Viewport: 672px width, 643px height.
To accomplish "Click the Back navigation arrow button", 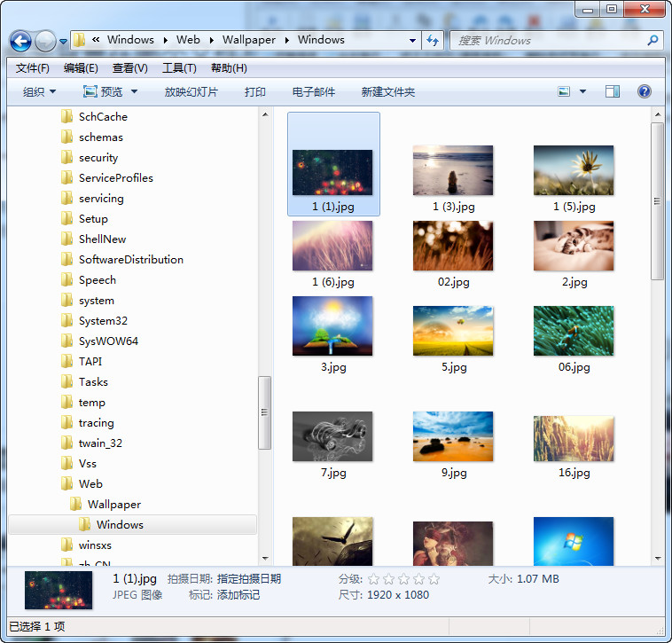I will pos(21,41).
